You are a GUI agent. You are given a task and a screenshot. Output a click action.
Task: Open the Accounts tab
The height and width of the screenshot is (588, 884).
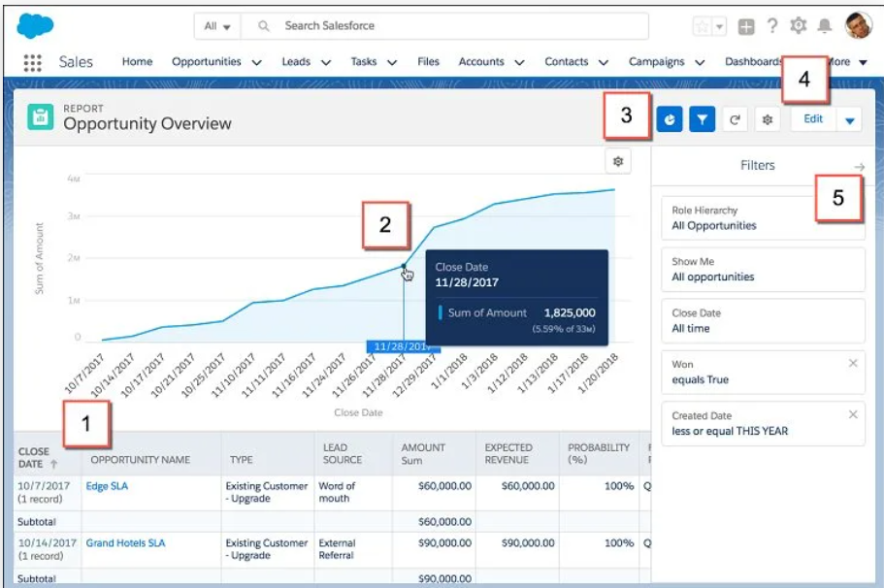[x=481, y=61]
